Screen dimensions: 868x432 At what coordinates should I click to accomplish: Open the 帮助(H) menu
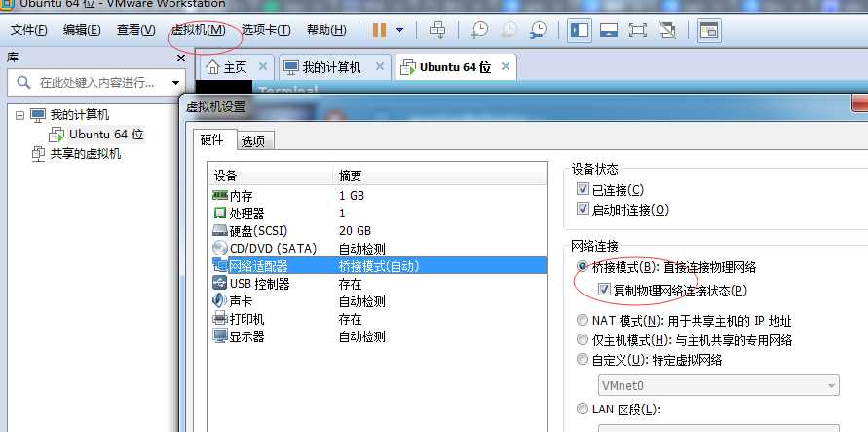pos(326,30)
